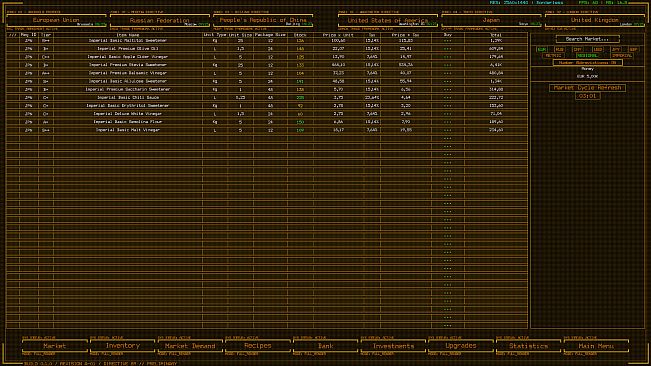Click Buy field for Premium Olive Oil
The height and width of the screenshot is (366, 651).
click(x=448, y=49)
